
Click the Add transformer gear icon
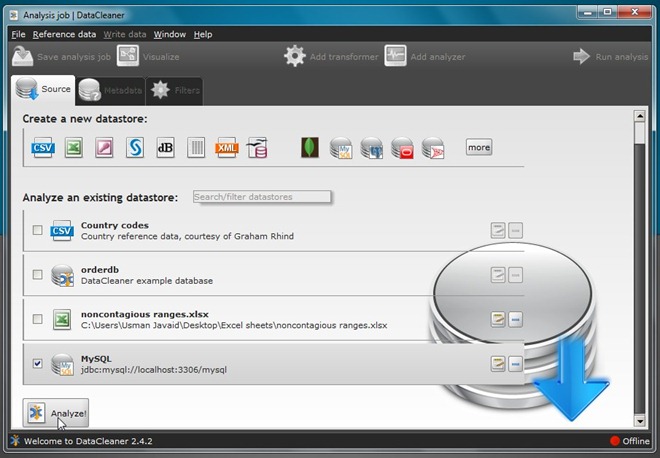[294, 57]
